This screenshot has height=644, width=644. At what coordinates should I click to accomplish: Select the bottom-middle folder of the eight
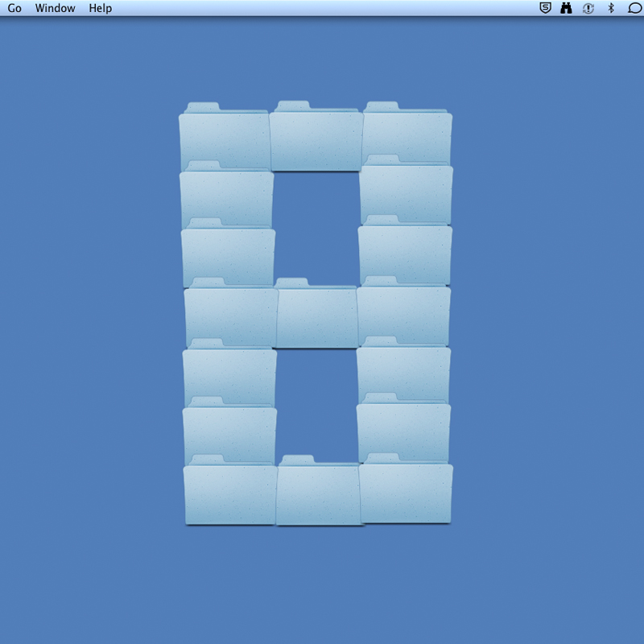point(319,490)
